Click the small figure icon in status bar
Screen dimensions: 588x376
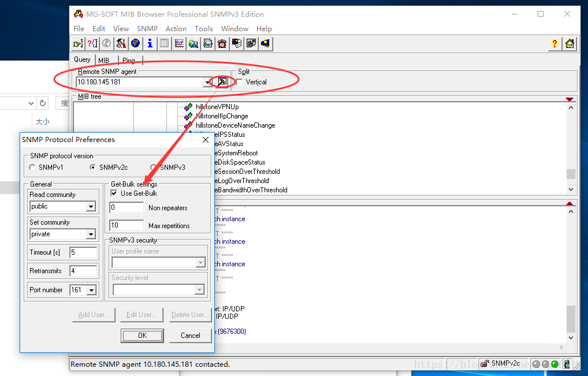click(567, 364)
